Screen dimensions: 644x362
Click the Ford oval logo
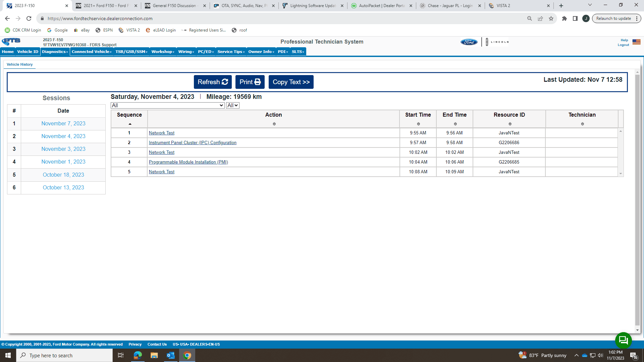(469, 42)
